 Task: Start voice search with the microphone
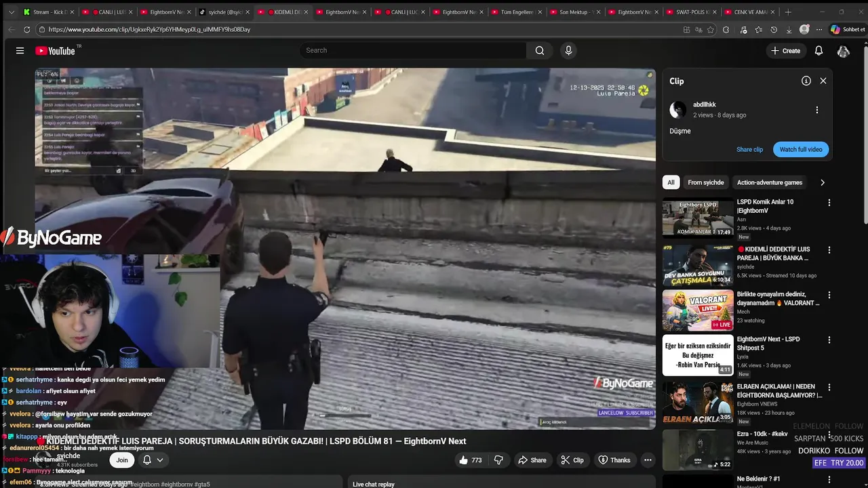(568, 50)
